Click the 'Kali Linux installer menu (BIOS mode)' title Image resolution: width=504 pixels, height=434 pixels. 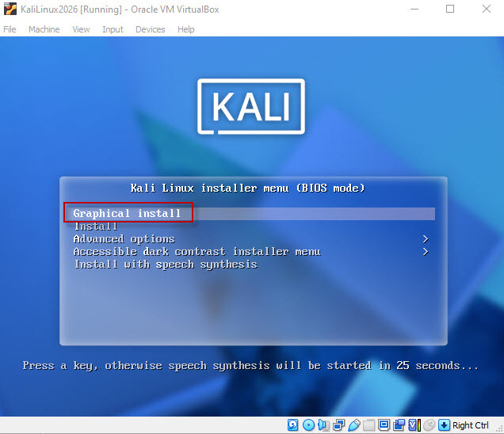point(247,188)
